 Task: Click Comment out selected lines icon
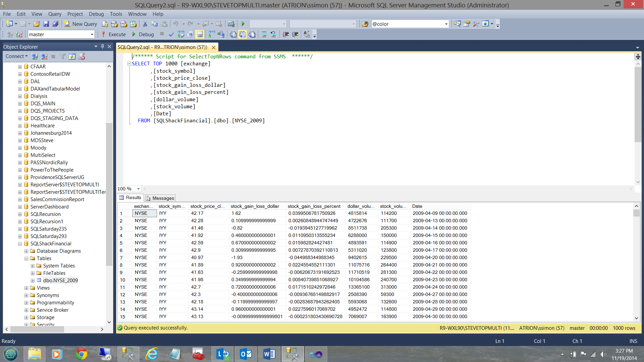[264, 35]
